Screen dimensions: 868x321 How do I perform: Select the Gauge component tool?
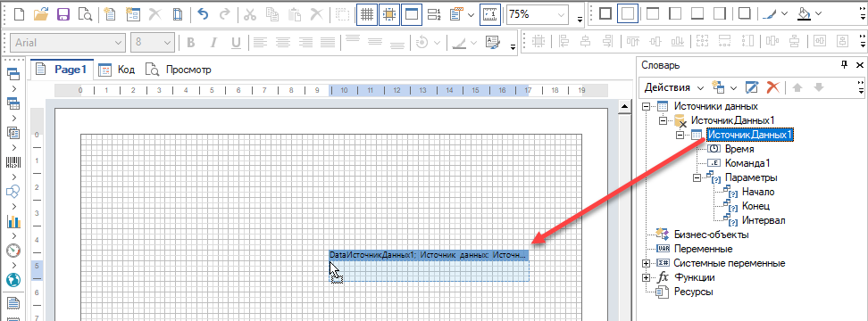(13, 251)
